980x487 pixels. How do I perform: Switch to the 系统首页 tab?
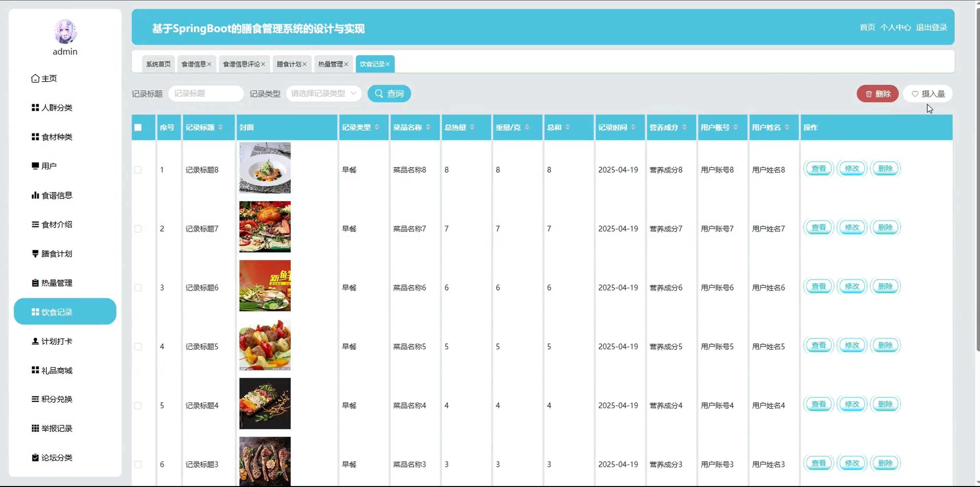[158, 64]
